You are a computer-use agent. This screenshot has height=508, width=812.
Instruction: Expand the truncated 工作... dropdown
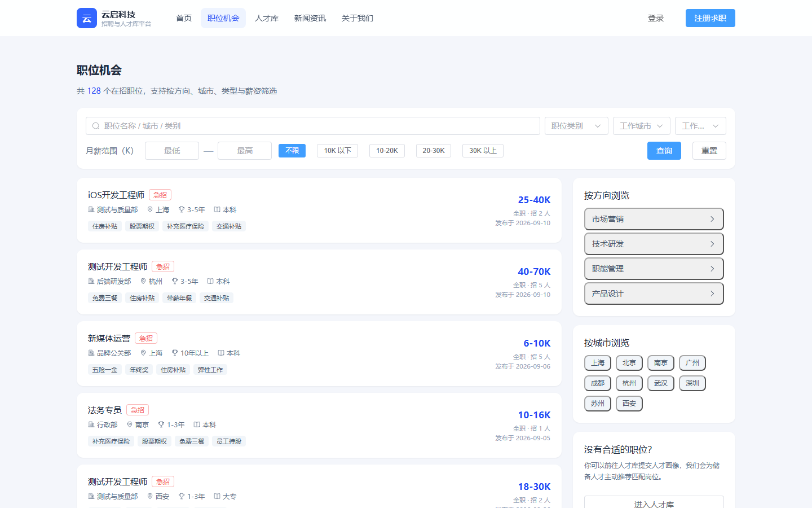(x=700, y=126)
